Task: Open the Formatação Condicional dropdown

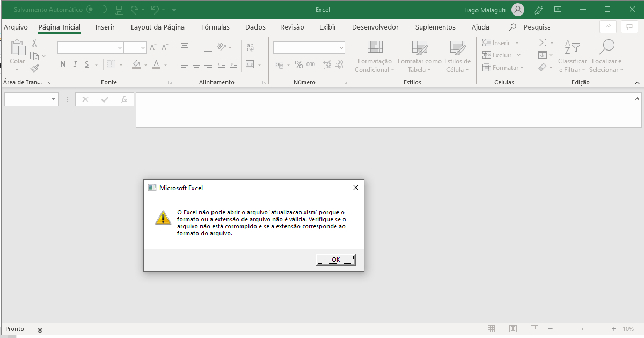Action: click(x=375, y=57)
